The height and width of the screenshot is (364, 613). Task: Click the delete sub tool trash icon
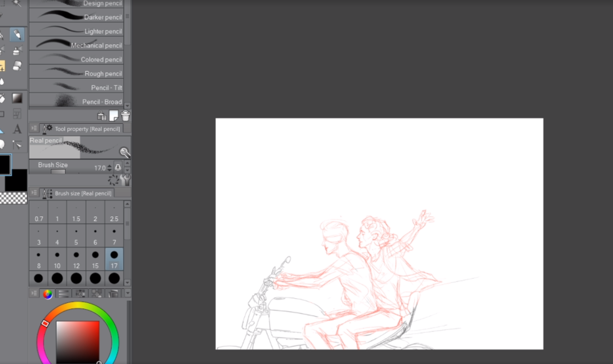point(126,116)
